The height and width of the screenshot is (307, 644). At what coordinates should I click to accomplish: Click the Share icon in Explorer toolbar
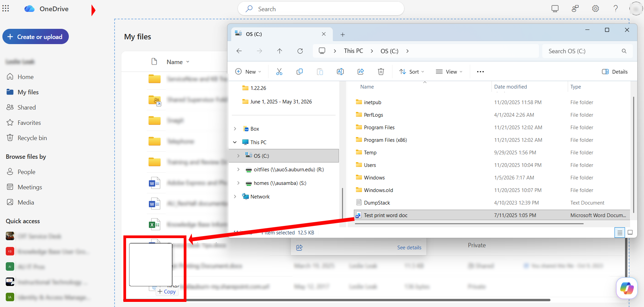361,72
